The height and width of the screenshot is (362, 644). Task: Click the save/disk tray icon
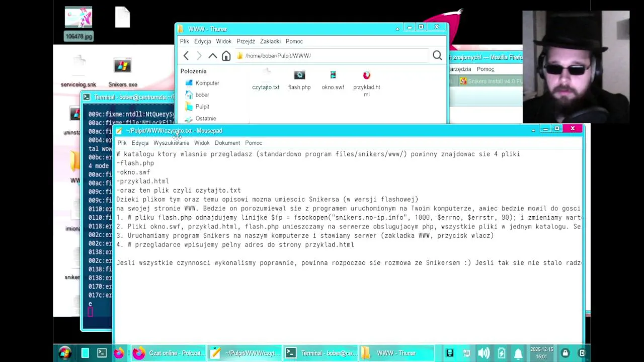point(450,353)
